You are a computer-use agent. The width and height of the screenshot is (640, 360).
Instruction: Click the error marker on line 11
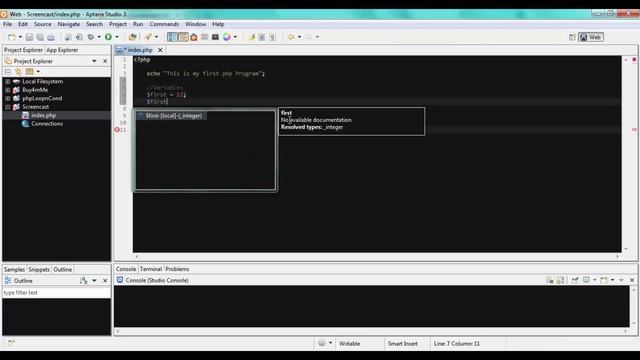click(117, 130)
